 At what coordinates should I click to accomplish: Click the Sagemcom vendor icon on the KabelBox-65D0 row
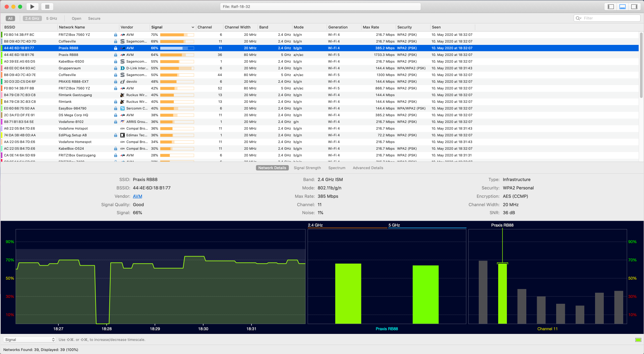pyautogui.click(x=123, y=62)
